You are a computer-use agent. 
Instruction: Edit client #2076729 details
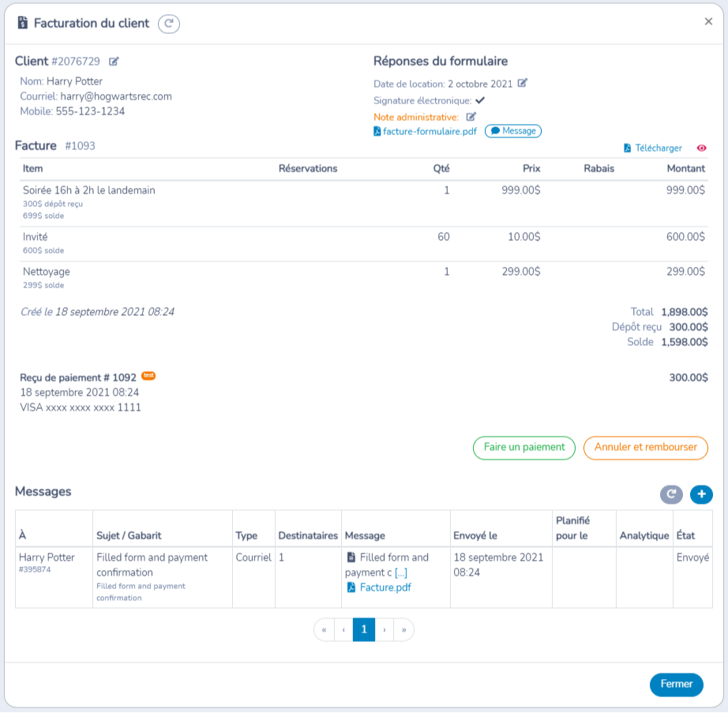tap(114, 62)
